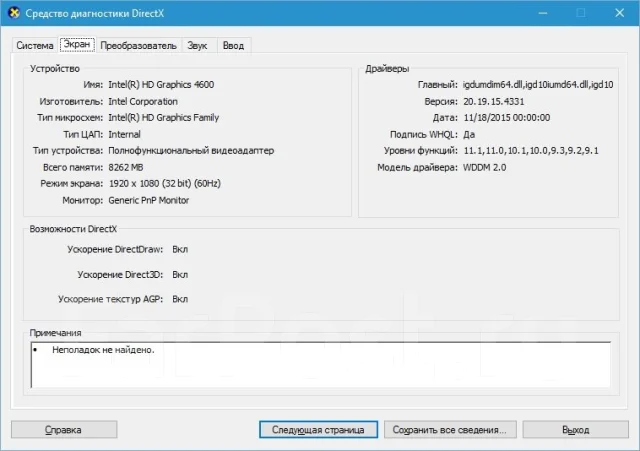Click the Режим экрана label

pyautogui.click(x=71, y=184)
